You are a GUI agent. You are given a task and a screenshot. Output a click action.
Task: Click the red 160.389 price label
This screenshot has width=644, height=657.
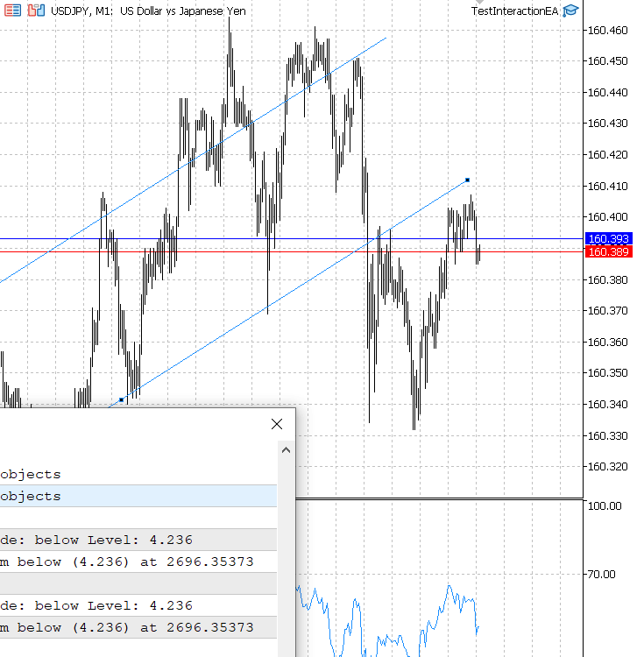point(608,251)
